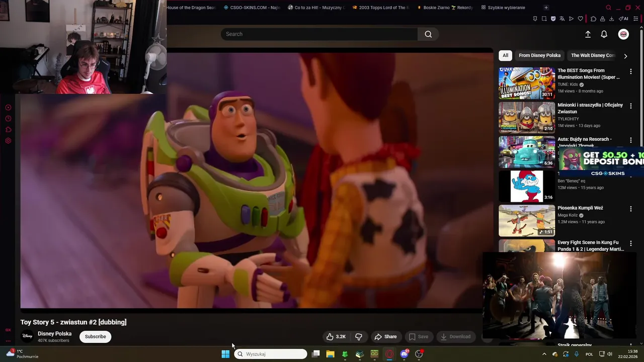Screen dimensions: 644x362
Task: Open Minionki i straszydła video thumbnail
Action: click(527, 117)
